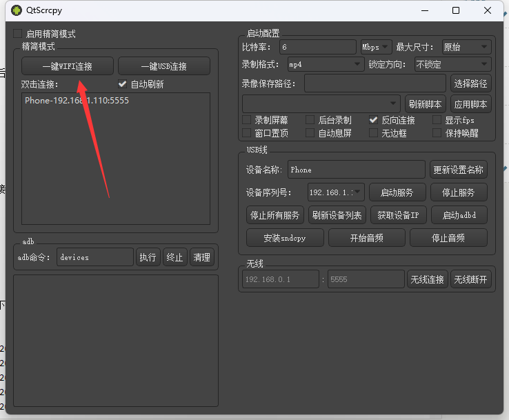Click the 一键WIFI连接 button
Viewport: 509px width, 420px height.
pyautogui.click(x=68, y=66)
